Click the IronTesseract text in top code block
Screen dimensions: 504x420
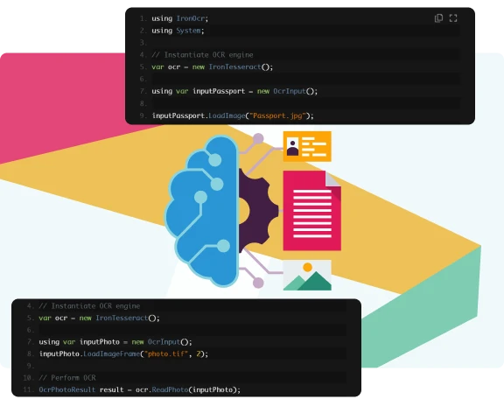tap(234, 66)
